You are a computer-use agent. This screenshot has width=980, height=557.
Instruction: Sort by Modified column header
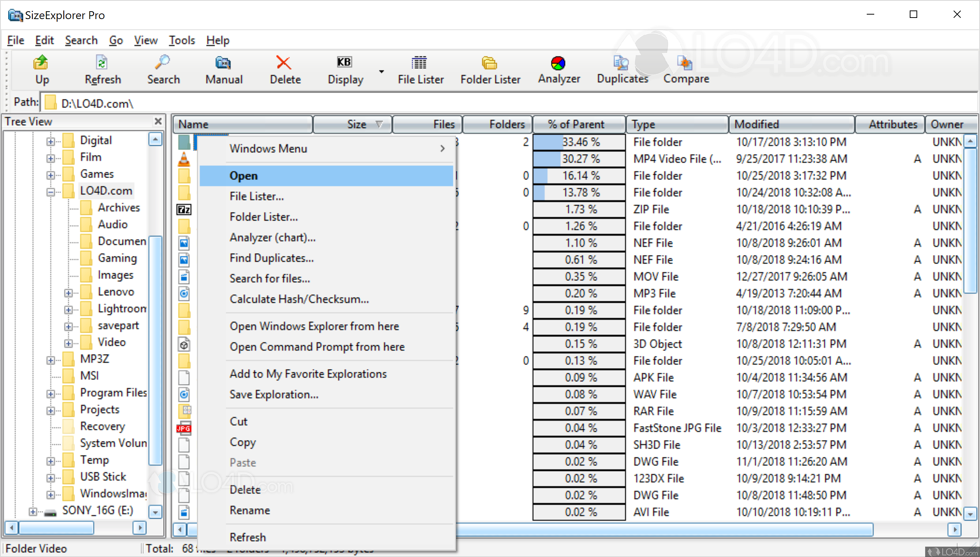point(792,124)
